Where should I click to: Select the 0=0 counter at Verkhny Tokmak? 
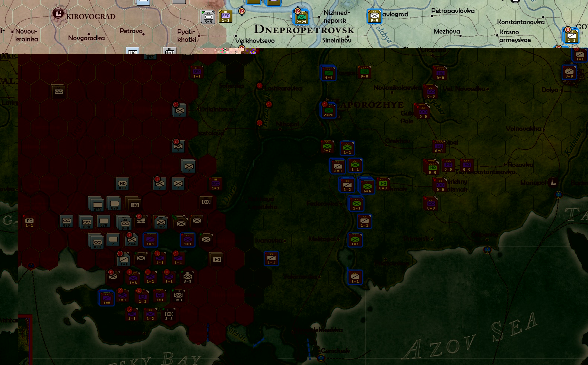pos(440,185)
